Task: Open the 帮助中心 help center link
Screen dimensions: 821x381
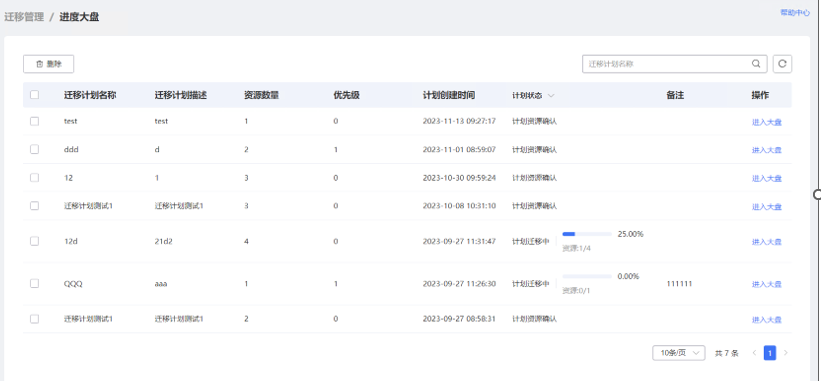Action: [x=795, y=13]
